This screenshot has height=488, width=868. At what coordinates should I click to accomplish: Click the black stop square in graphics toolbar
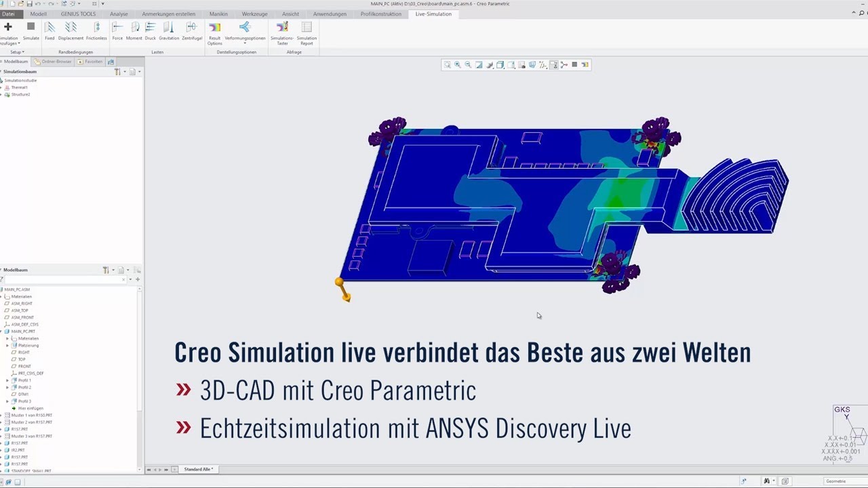click(574, 64)
